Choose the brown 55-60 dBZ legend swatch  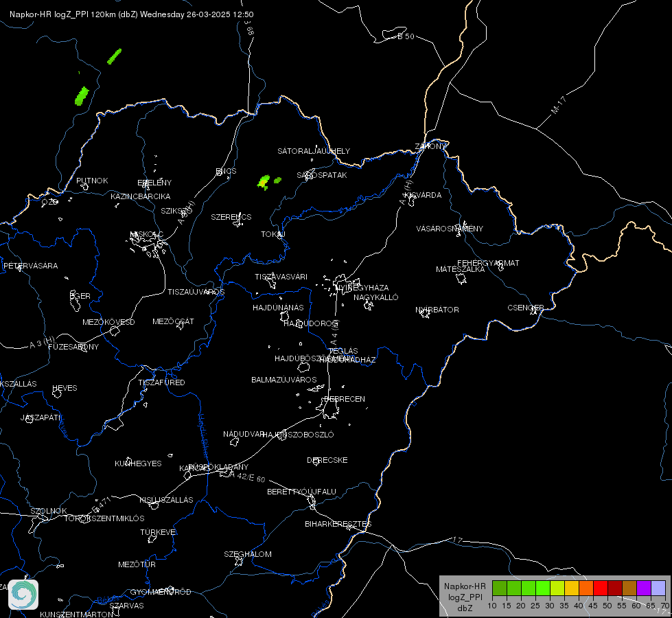pos(629,588)
